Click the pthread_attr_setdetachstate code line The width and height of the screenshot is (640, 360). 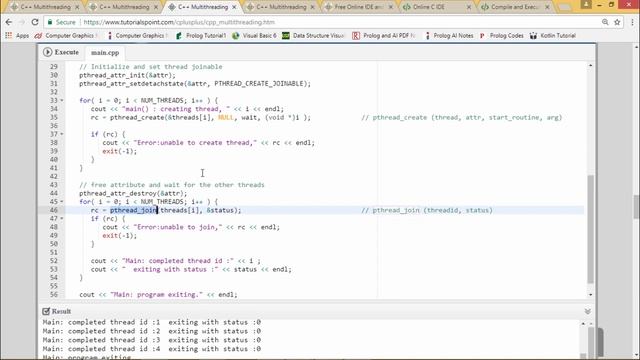195,84
